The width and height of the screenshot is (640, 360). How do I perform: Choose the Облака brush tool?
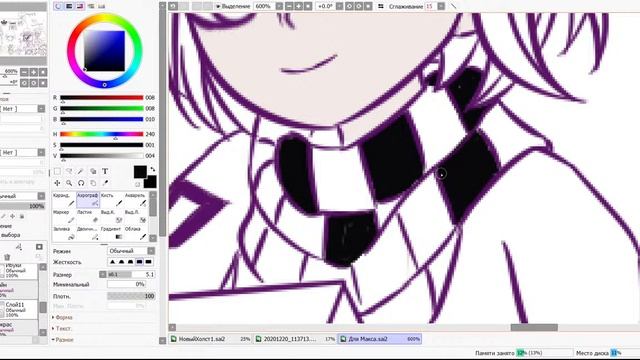click(x=136, y=233)
